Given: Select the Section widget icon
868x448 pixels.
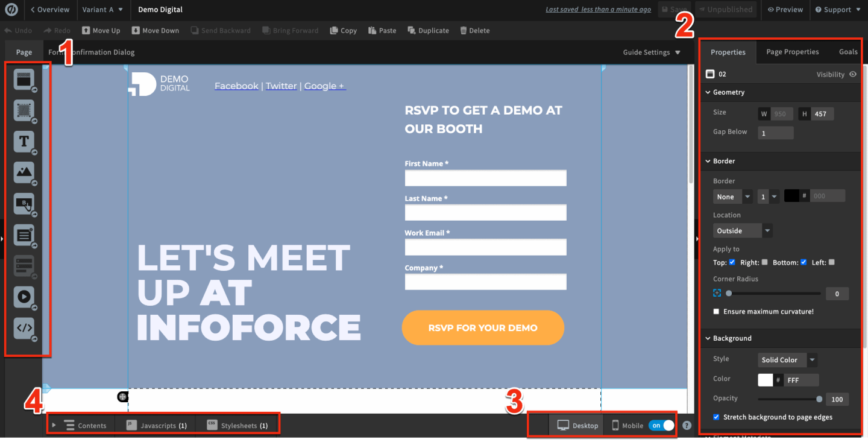Looking at the screenshot, I should pos(24,79).
